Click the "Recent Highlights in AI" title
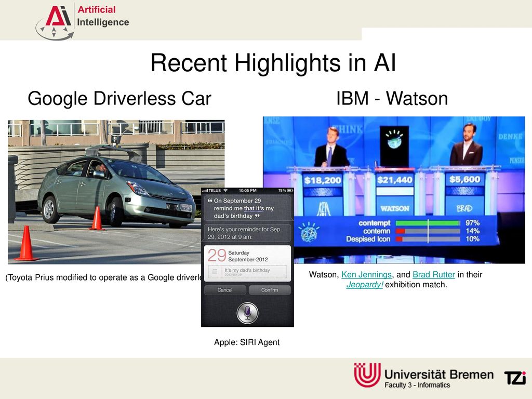Screen dimensions: 532x399 click(273, 62)
